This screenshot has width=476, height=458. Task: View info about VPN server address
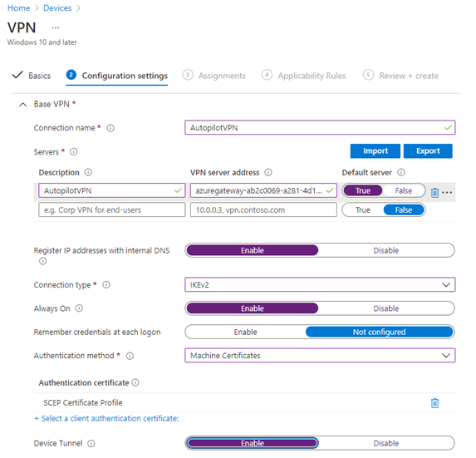(268, 173)
